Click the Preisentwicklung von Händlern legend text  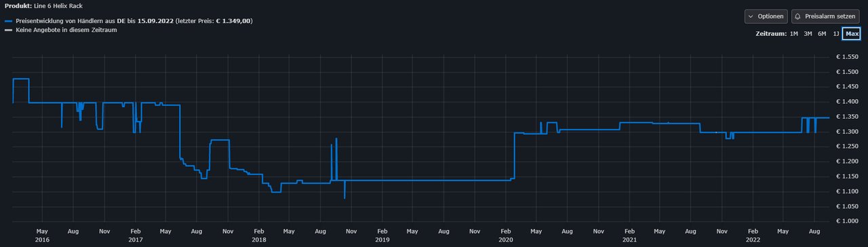tap(134, 21)
